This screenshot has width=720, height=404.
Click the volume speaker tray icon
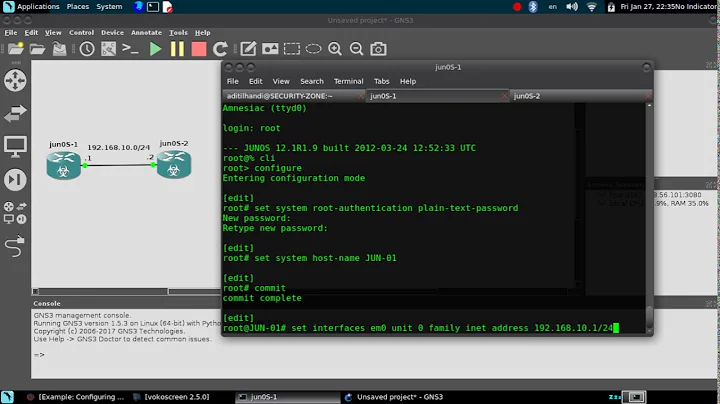click(x=572, y=6)
